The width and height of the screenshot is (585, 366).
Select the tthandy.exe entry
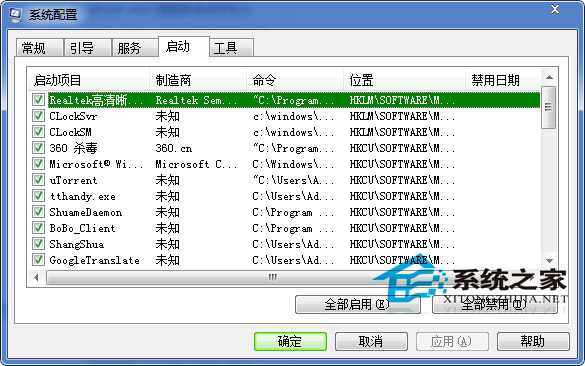point(83,196)
